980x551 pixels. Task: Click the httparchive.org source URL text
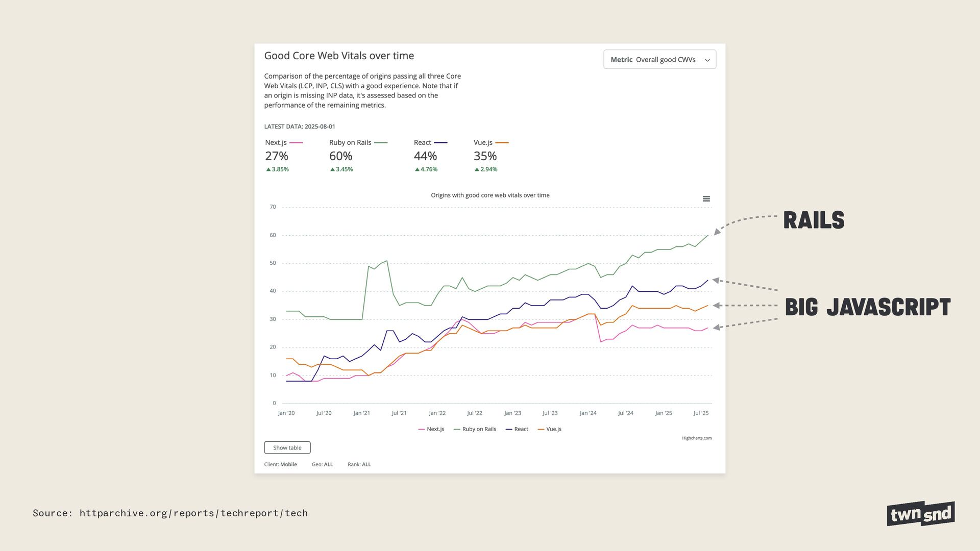[x=193, y=513]
